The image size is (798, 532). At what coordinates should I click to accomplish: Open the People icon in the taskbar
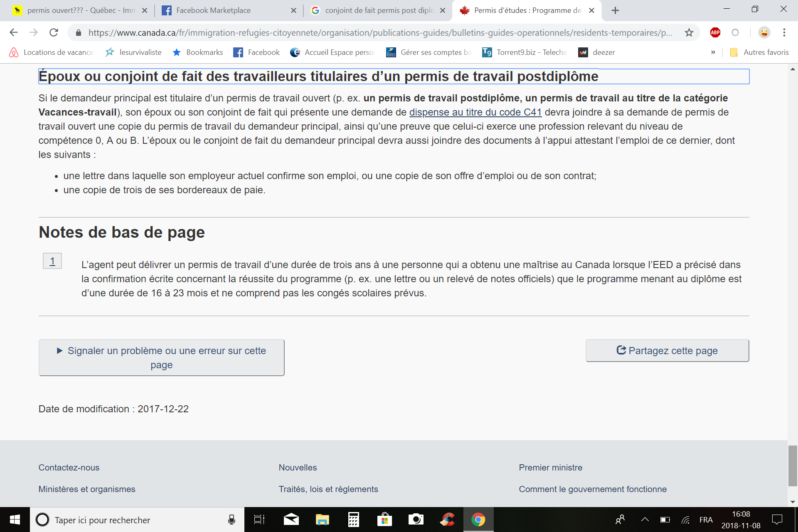pos(620,520)
